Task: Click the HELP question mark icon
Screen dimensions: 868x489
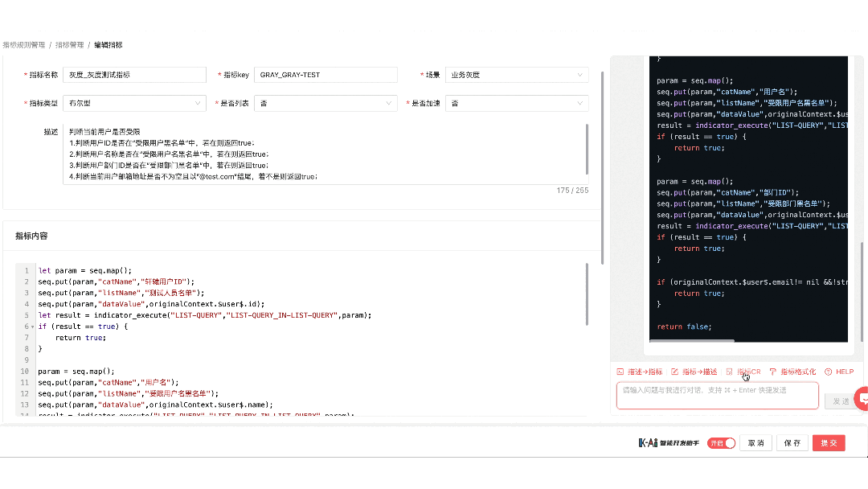Action: point(828,372)
